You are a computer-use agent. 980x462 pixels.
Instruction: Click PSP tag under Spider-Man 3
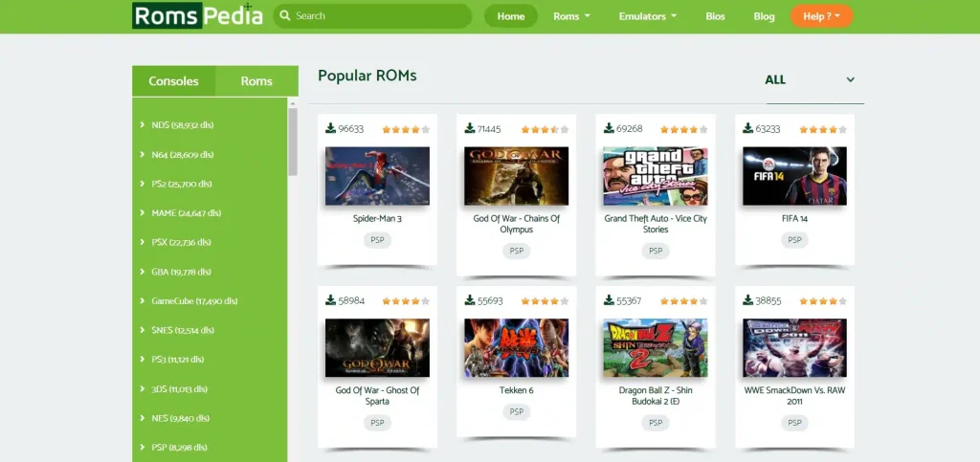[x=377, y=240]
